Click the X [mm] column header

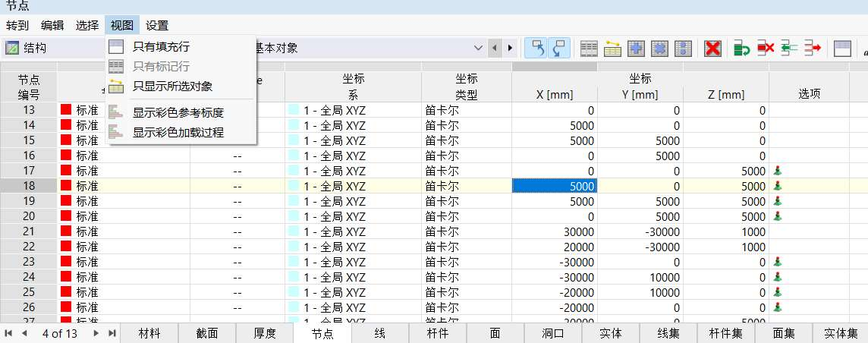(x=555, y=95)
